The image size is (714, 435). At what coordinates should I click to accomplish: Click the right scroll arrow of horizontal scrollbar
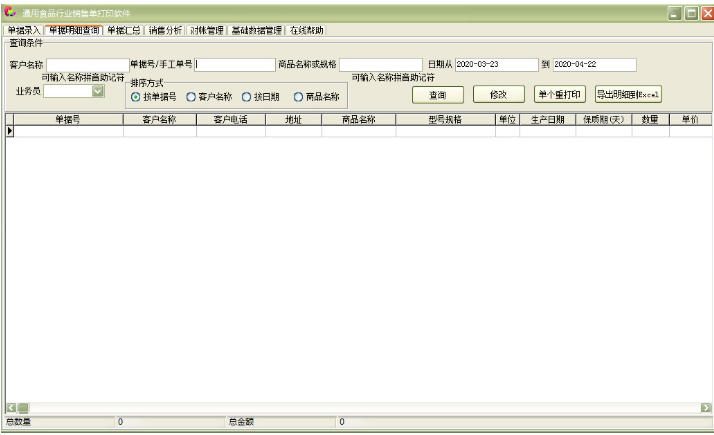(706, 408)
